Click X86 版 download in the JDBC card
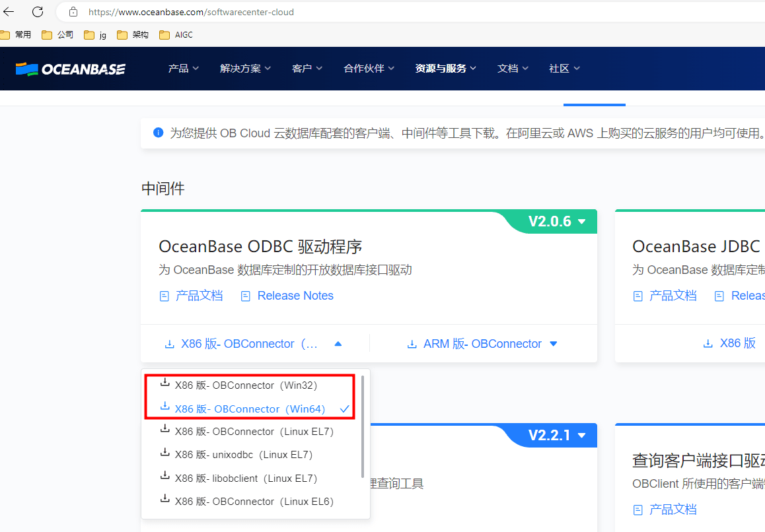 click(x=729, y=343)
